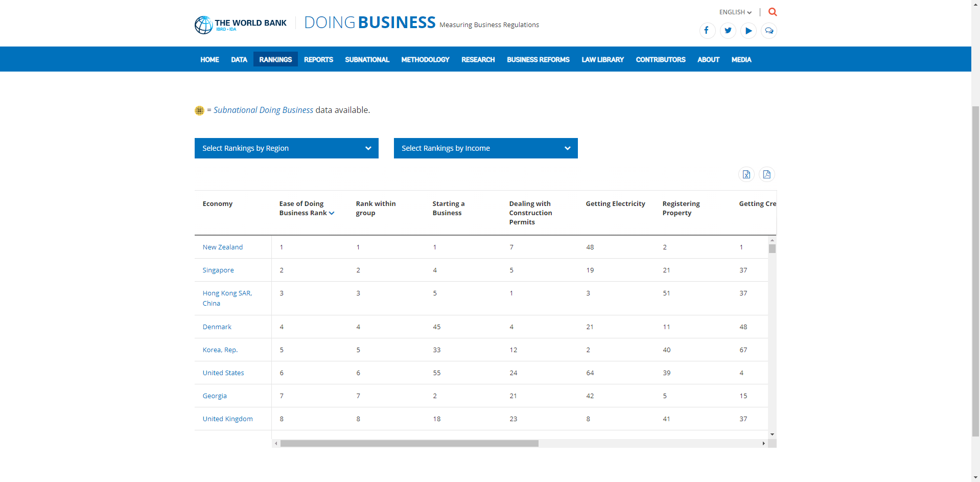
Task: Click Denmark's Starting a Business value 45
Action: (x=437, y=327)
